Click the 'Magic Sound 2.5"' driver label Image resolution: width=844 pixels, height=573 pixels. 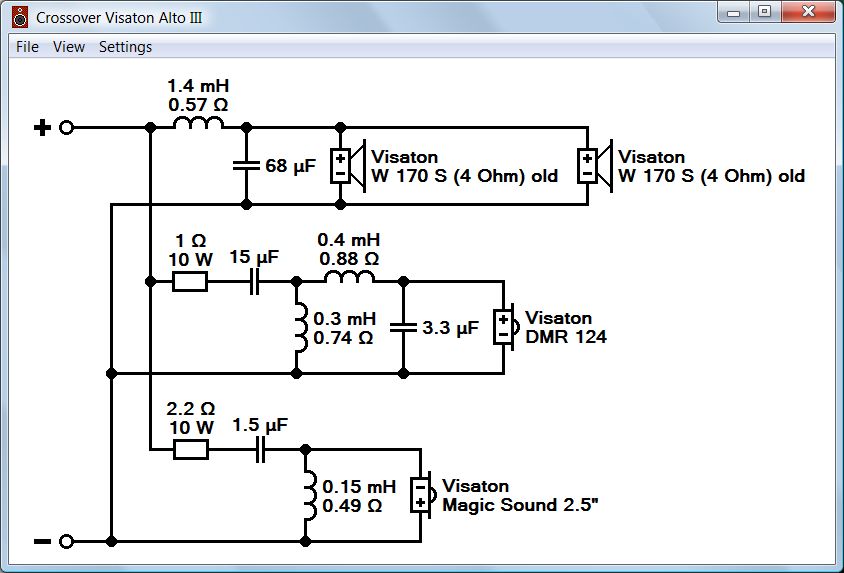[520, 505]
